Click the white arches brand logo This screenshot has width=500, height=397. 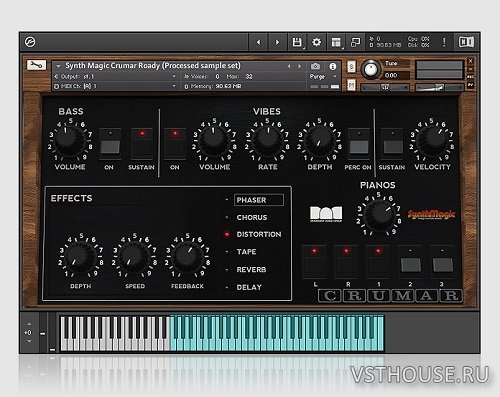coord(326,214)
